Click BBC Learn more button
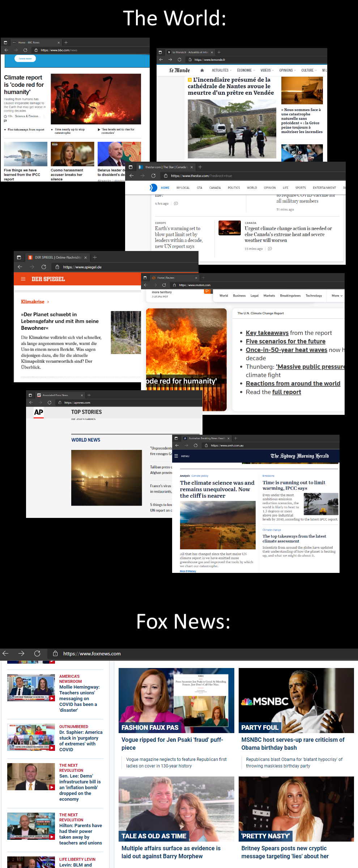The image size is (358, 868). click(25, 59)
